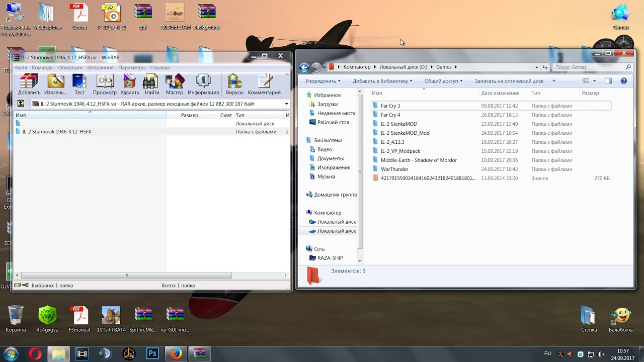644x362 pixels.
Task: Open the Комментарий tool in WinRAR
Action: point(264,84)
